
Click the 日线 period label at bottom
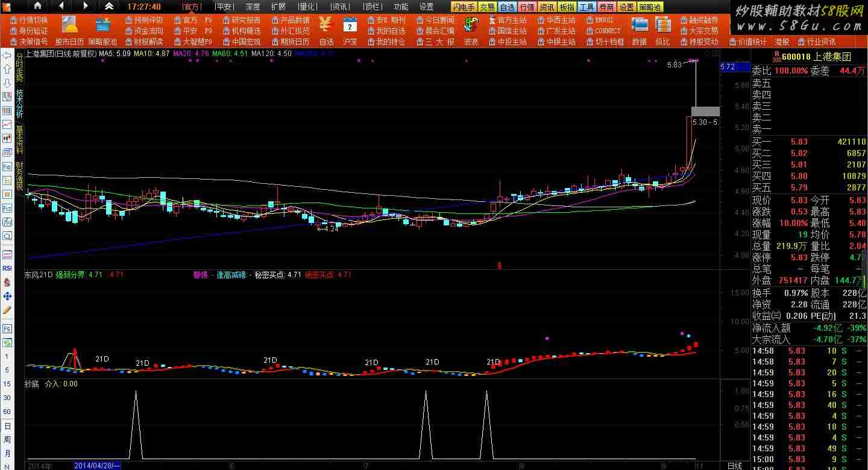[x=735, y=466]
